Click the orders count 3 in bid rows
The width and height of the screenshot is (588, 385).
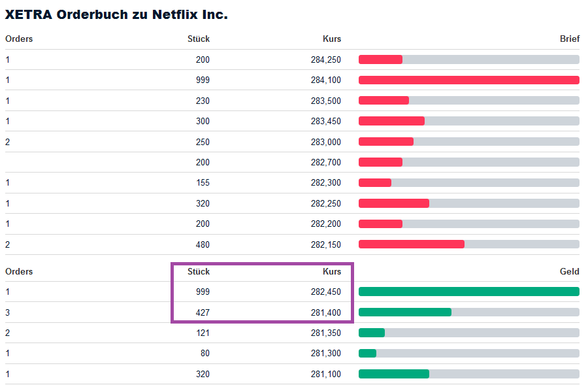click(8, 312)
